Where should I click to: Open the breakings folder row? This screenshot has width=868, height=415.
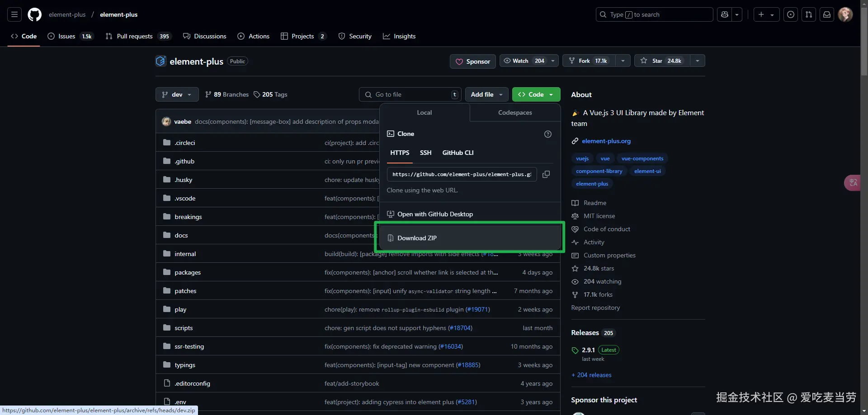358,217
